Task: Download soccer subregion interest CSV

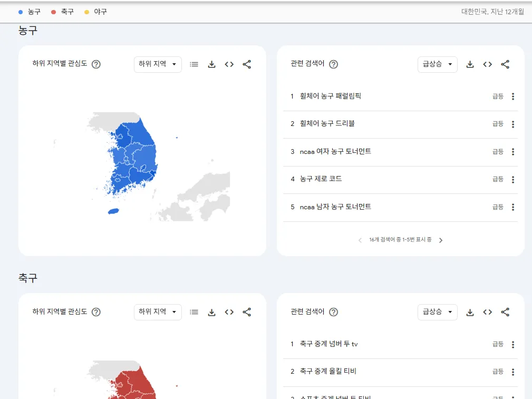Action: (212, 312)
